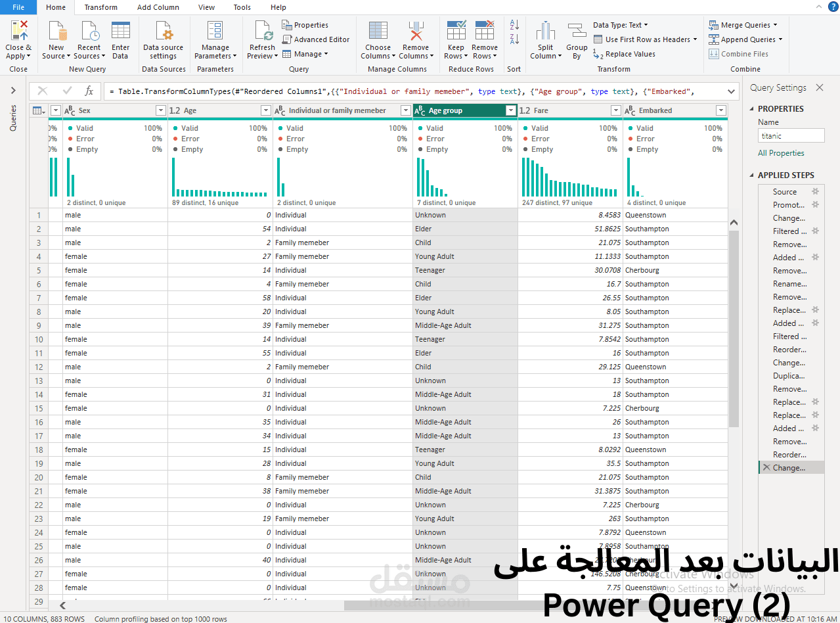Collapse the ribbon with the caret

[x=819, y=7]
